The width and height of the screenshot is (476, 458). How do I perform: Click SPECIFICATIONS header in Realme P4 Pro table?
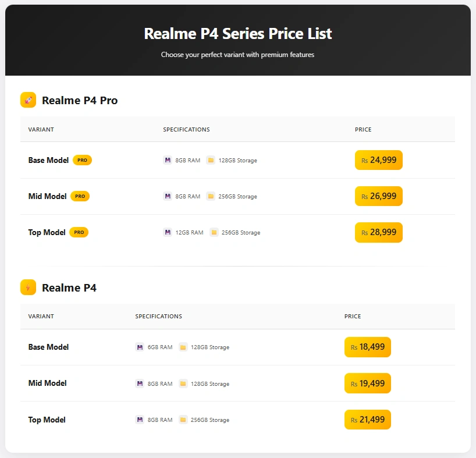point(186,129)
